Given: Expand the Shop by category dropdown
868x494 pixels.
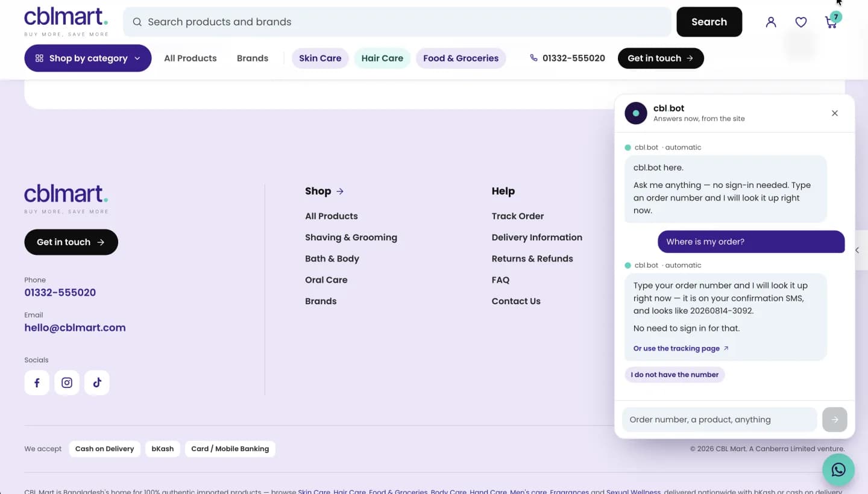Looking at the screenshot, I should click(88, 58).
